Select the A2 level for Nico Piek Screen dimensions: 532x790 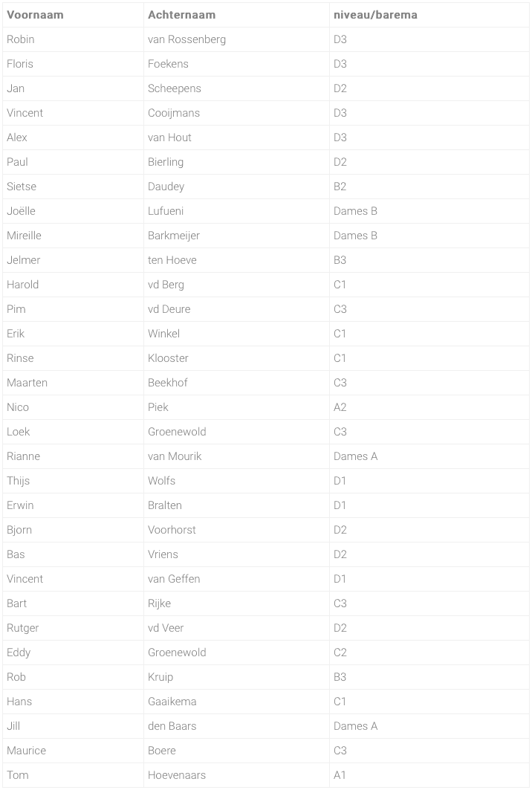[x=429, y=407]
